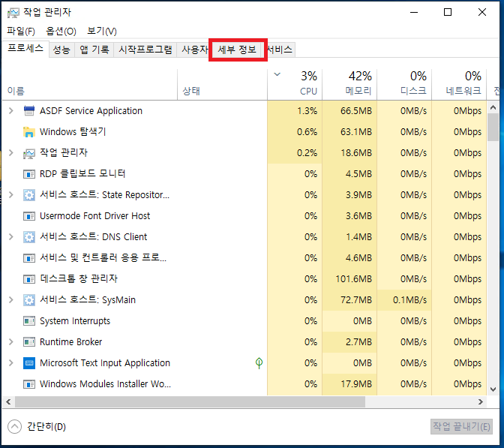Switch to the 사용자 tab
This screenshot has height=448, width=504.
coord(194,50)
